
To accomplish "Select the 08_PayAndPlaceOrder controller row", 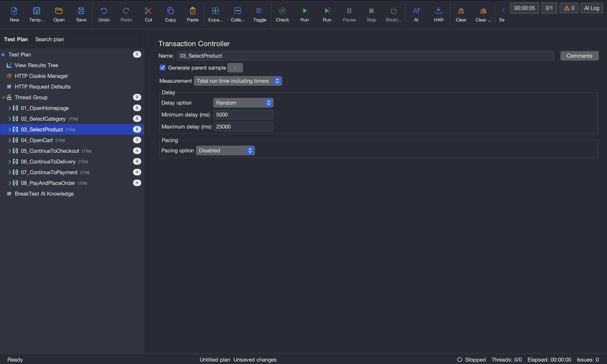I will click(72, 183).
